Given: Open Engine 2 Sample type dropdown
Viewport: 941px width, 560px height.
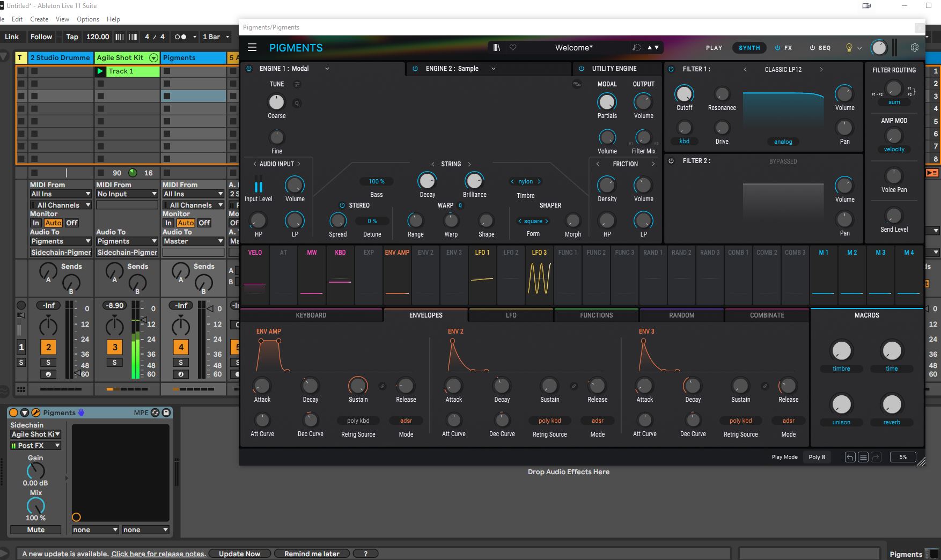Looking at the screenshot, I should (493, 69).
